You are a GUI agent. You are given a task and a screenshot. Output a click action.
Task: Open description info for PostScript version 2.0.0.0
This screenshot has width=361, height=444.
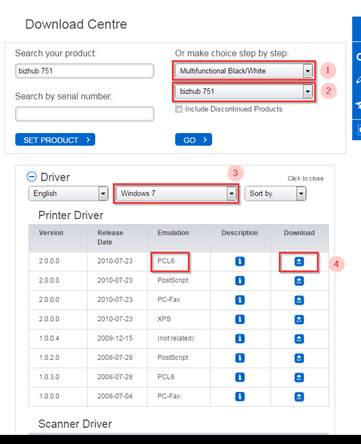pyautogui.click(x=240, y=281)
